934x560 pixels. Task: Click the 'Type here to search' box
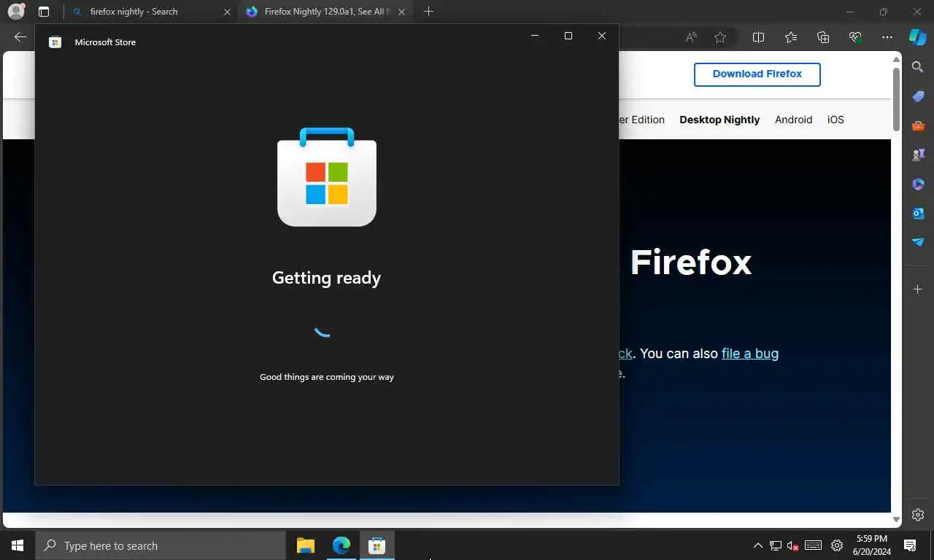[161, 545]
